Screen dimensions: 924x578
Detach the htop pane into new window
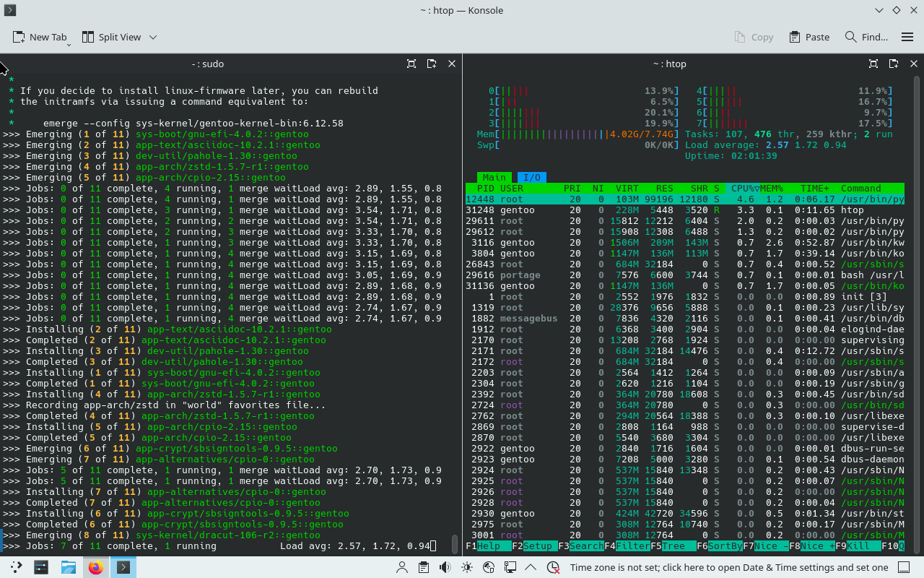[894, 64]
